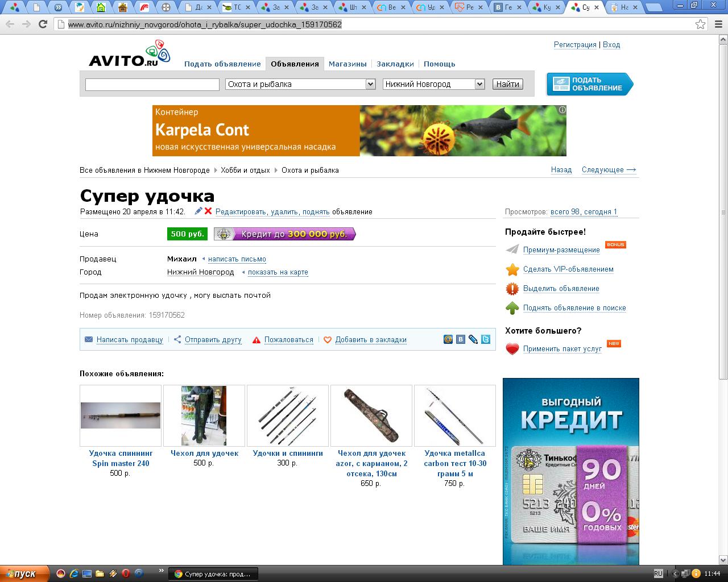Image resolution: width=728 pixels, height=582 pixels.
Task: Click the 'Назад' back link
Action: click(561, 170)
